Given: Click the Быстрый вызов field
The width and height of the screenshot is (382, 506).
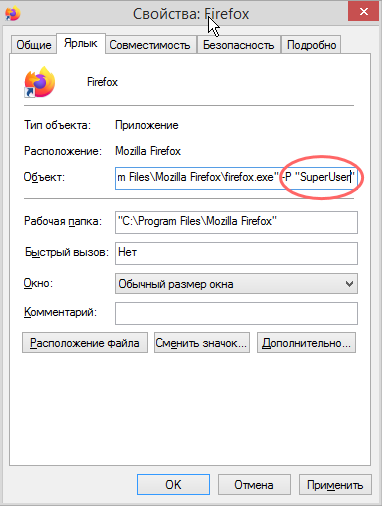Looking at the screenshot, I should 236,253.
